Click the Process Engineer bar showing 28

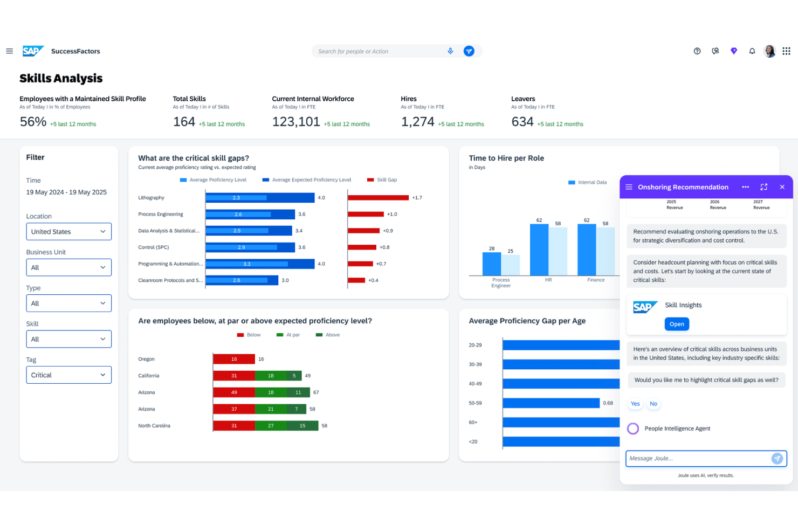(x=492, y=264)
